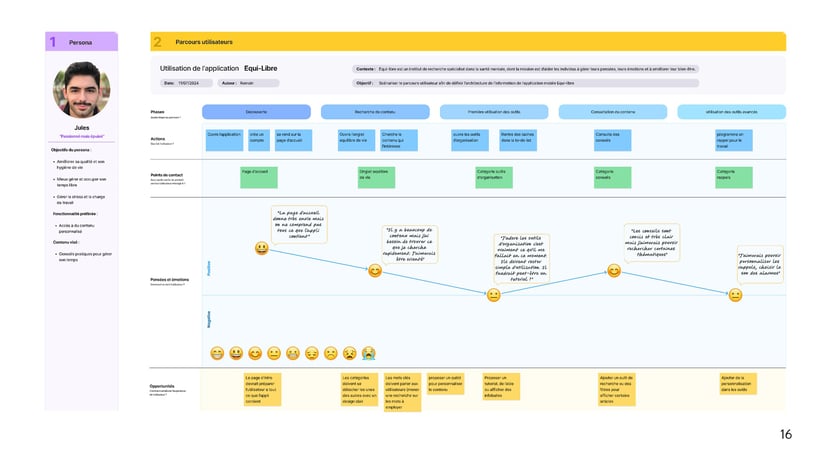817x460 pixels.
Task: Click the neutral emoji at the journey end
Action: tap(735, 295)
